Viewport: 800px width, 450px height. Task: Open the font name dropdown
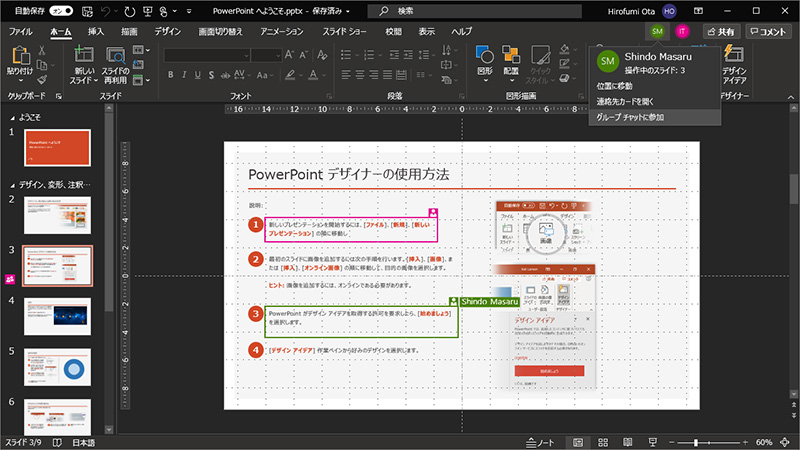(x=246, y=55)
